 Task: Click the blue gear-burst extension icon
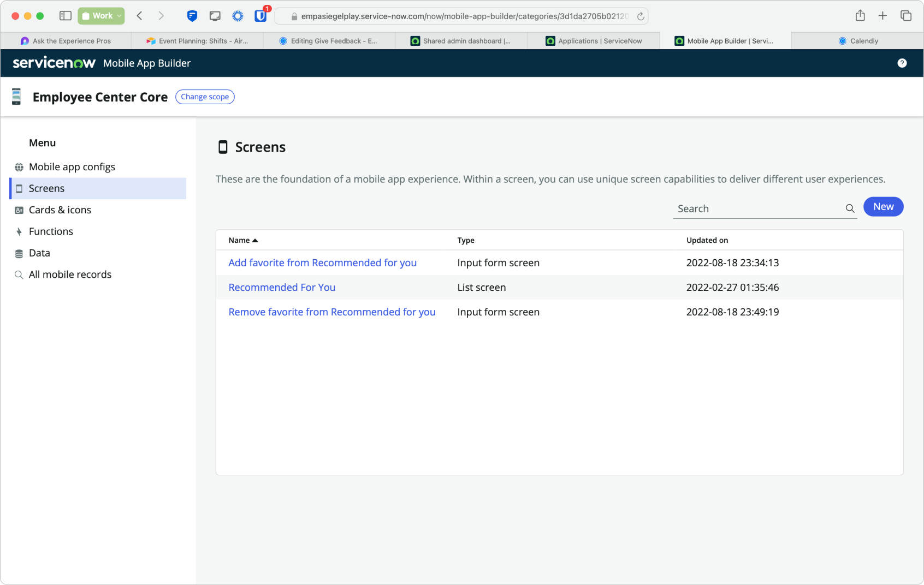pyautogui.click(x=238, y=16)
